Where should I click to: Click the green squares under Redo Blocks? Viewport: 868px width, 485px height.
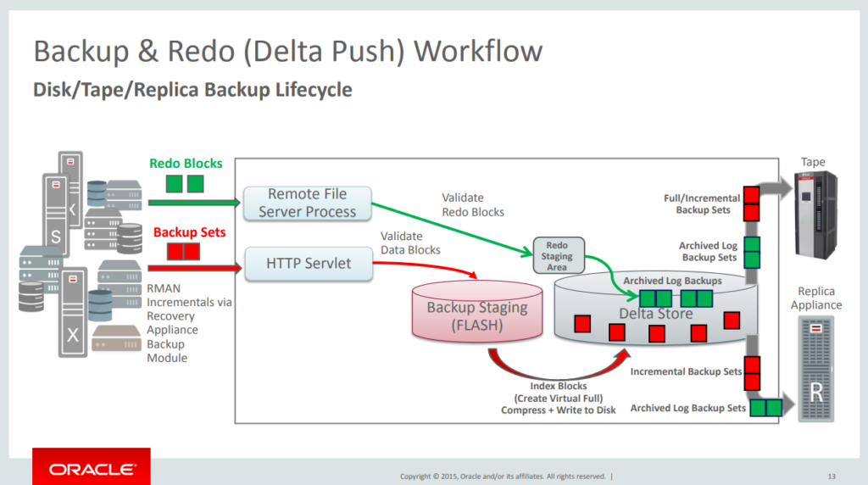click(x=185, y=183)
